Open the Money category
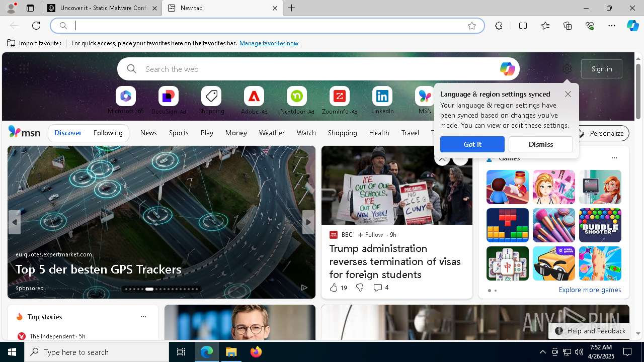This screenshot has height=362, width=644. tap(236, 133)
